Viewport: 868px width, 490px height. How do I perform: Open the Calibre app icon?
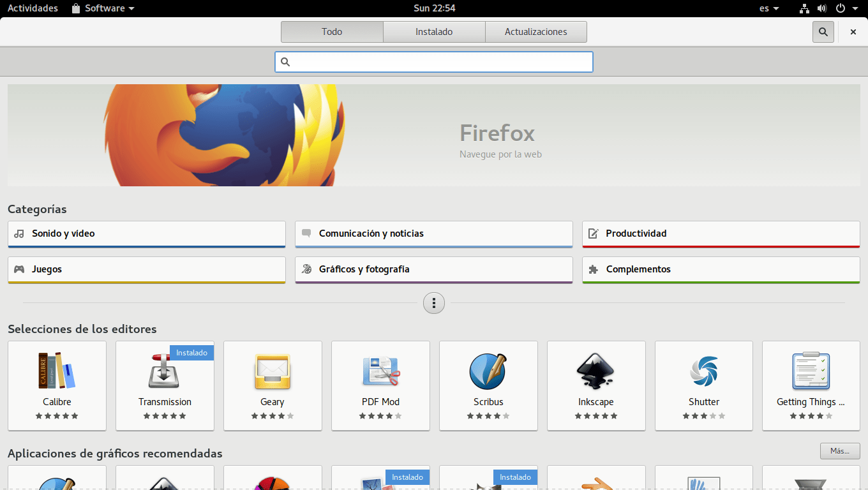[x=57, y=371]
